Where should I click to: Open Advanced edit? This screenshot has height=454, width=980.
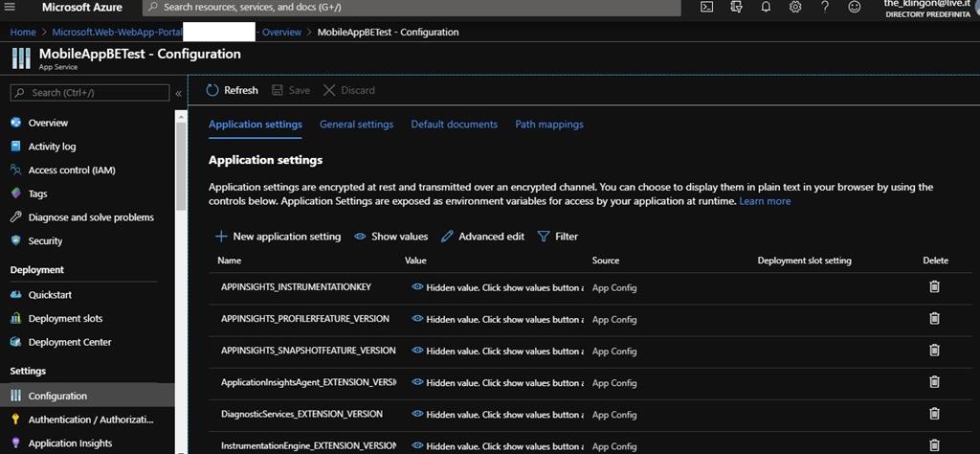(482, 237)
